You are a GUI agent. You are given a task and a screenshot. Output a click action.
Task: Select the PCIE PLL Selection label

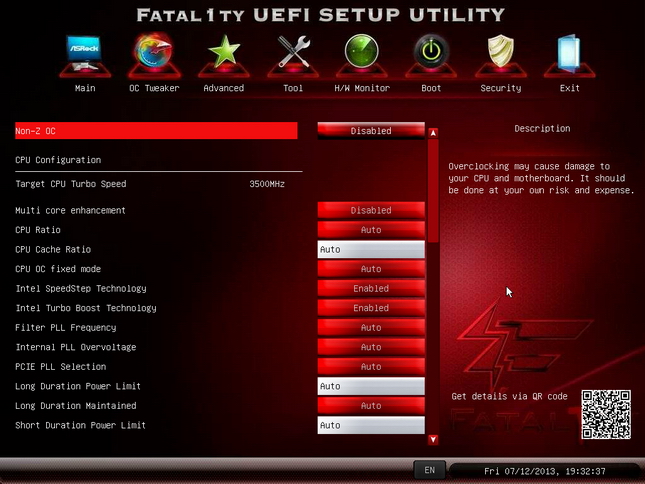[x=61, y=366]
